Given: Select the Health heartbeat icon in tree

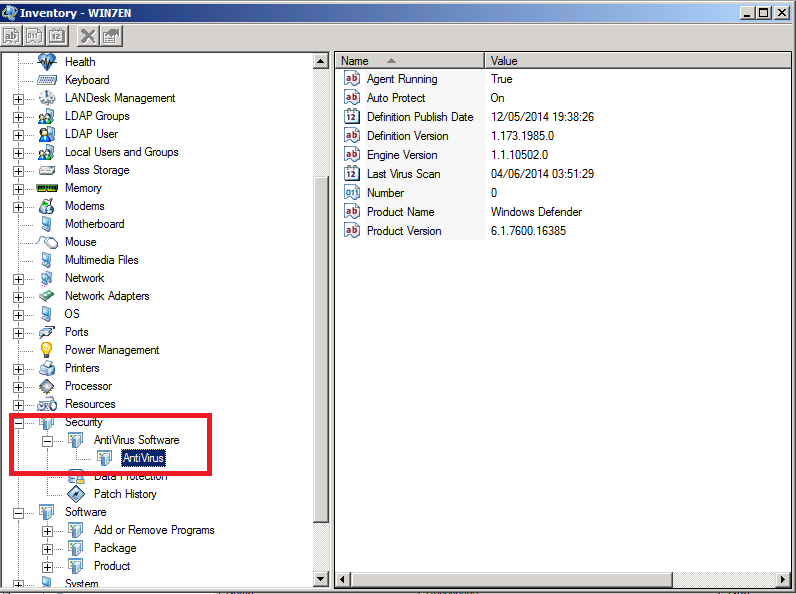Looking at the screenshot, I should (x=47, y=62).
